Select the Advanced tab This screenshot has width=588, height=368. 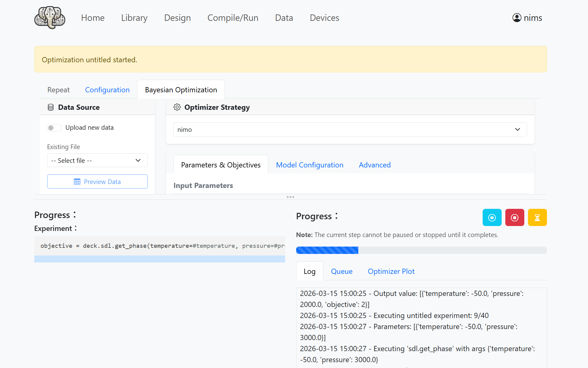pyautogui.click(x=375, y=165)
